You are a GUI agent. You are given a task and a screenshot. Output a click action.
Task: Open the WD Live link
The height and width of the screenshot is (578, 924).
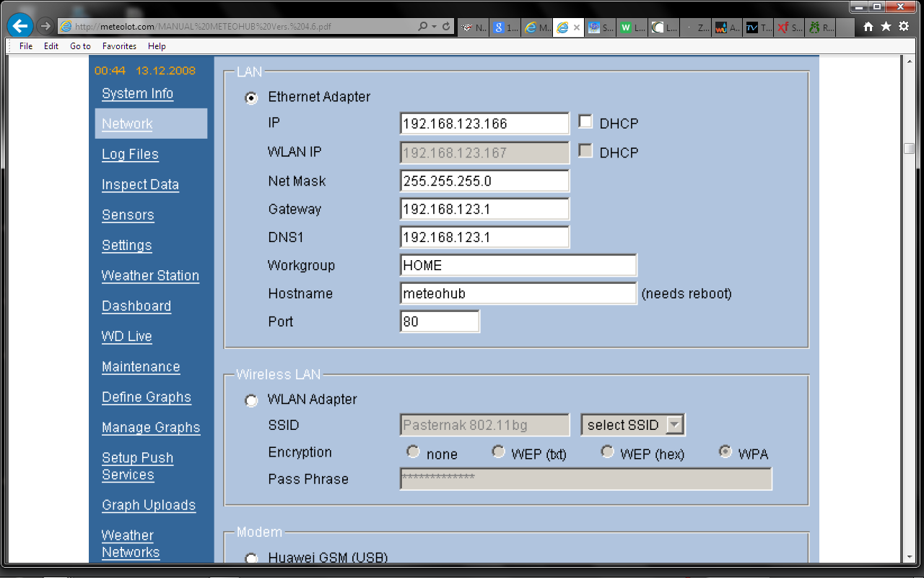click(x=127, y=337)
